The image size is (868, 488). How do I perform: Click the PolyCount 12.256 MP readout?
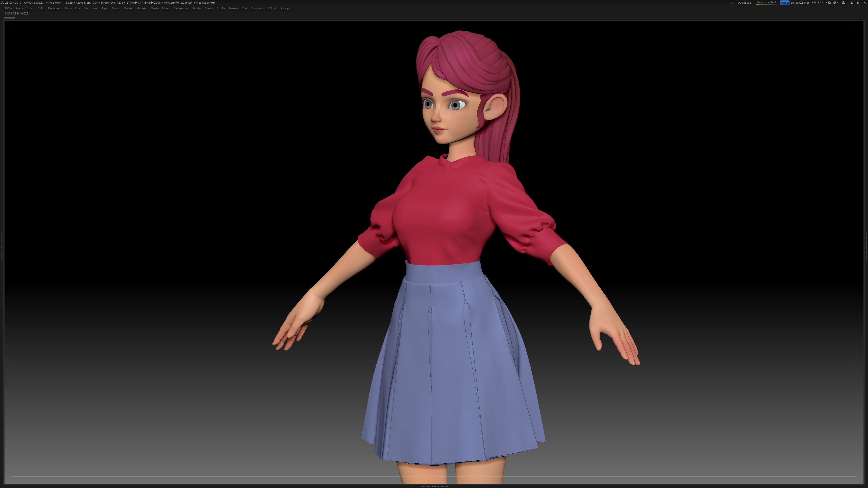178,3
